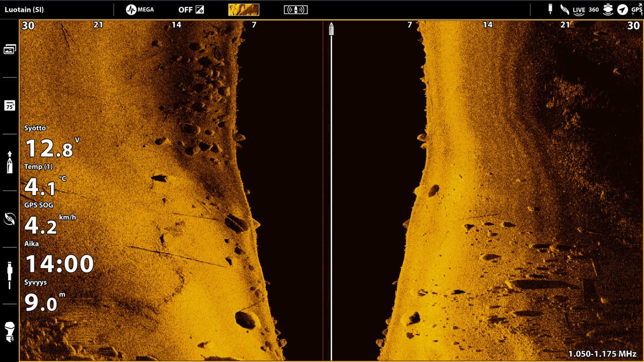Screen dimensions: 644x362
Task: Tap the top transducer status icon
Action: [550, 10]
